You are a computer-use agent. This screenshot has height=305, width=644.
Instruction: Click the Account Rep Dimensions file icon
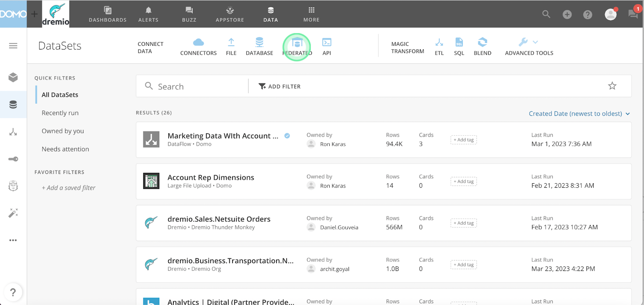(x=151, y=181)
